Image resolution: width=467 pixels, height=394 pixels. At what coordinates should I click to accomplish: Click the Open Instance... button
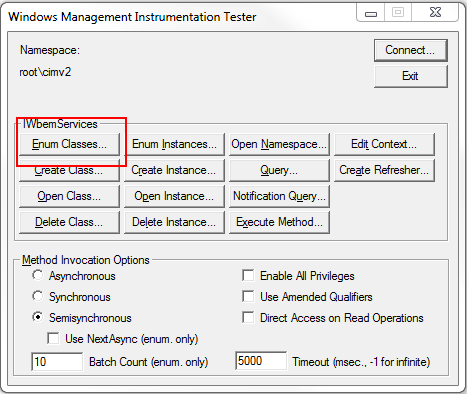[174, 196]
